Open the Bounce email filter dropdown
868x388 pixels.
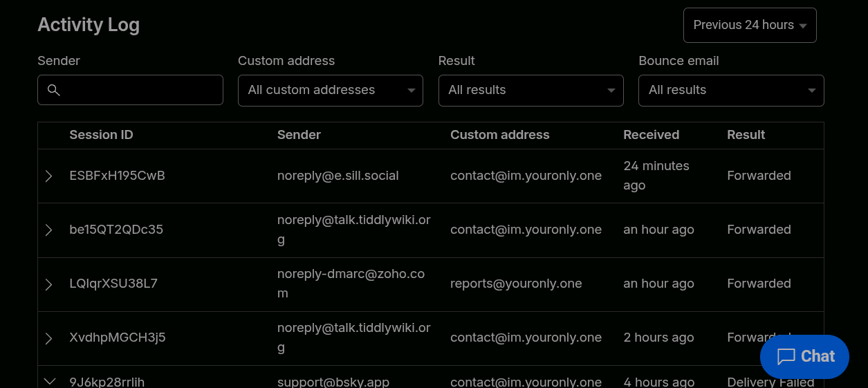tap(731, 91)
